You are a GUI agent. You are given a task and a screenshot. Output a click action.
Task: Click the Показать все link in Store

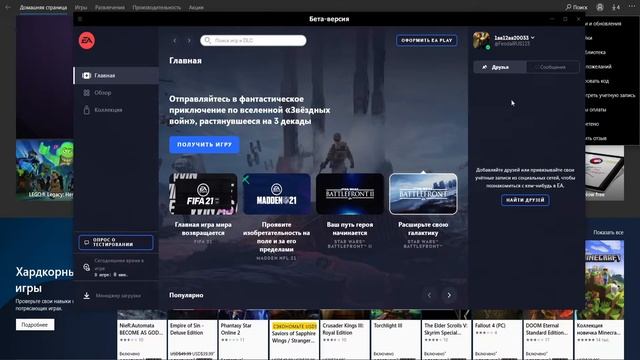coord(608,232)
